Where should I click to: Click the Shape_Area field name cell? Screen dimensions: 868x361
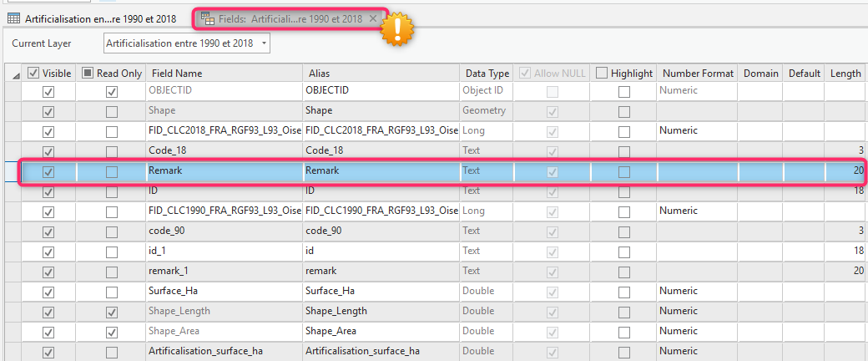click(225, 331)
